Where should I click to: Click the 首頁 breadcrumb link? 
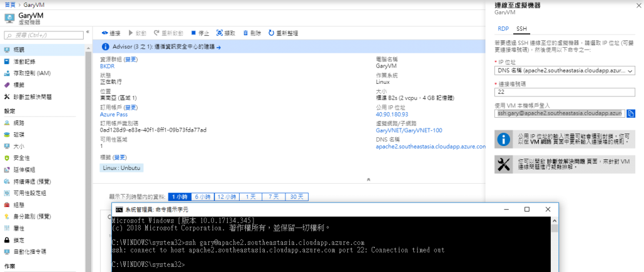pyautogui.click(x=10, y=4)
